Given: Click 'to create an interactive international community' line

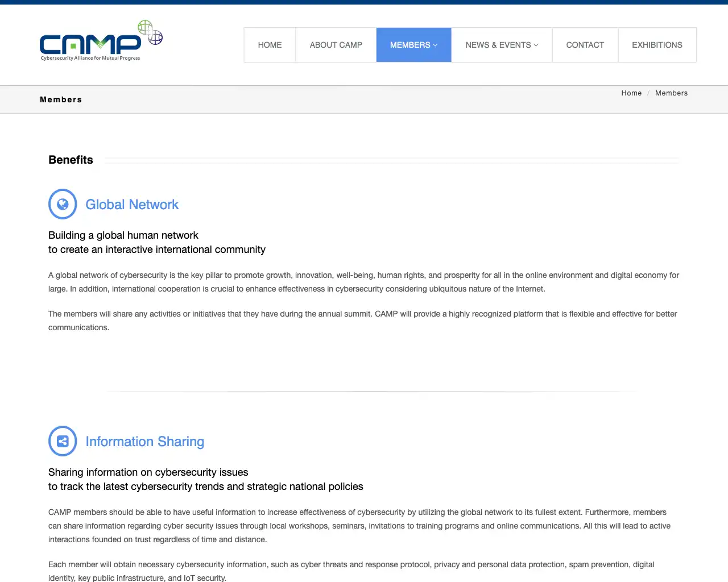Looking at the screenshot, I should [x=157, y=250].
